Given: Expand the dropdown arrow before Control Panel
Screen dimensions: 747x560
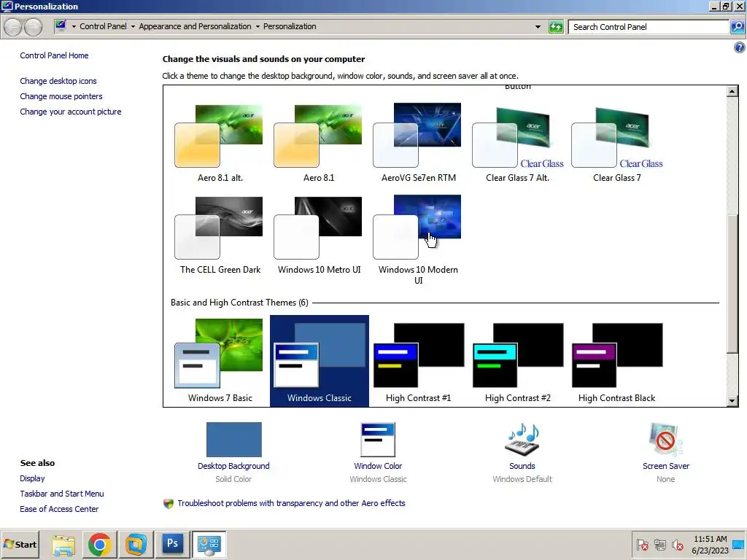Looking at the screenshot, I should (x=74, y=27).
